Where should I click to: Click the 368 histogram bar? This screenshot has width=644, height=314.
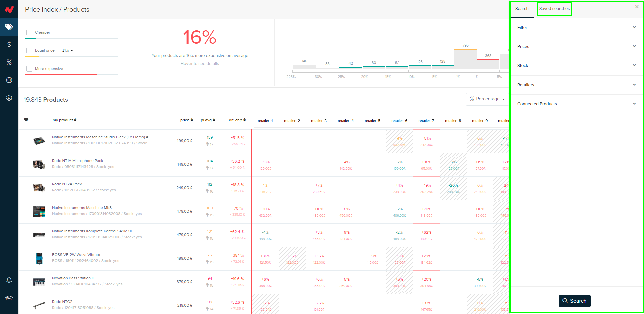[488, 64]
